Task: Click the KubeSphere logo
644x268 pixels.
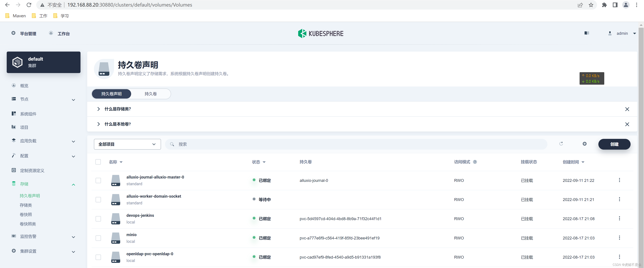Action: tap(320, 33)
